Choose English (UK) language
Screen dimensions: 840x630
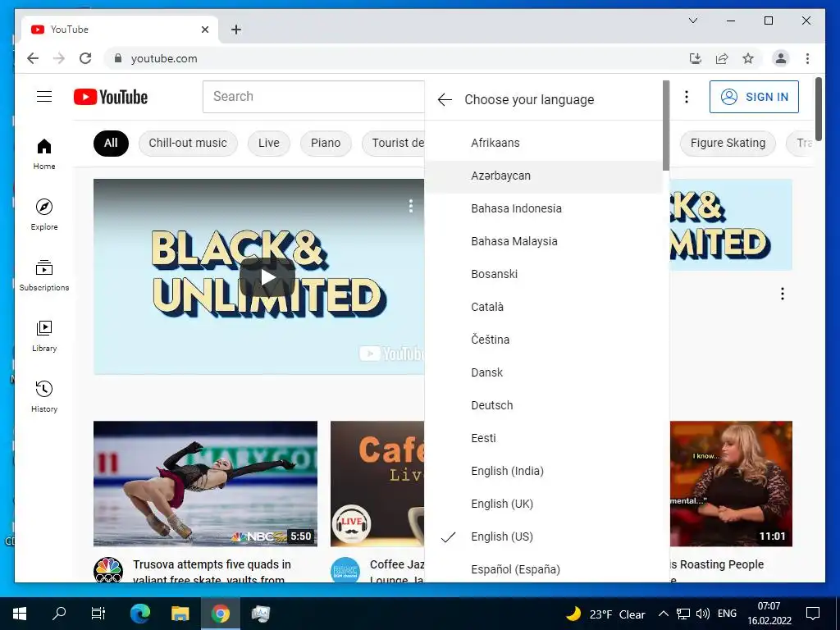[544, 504]
